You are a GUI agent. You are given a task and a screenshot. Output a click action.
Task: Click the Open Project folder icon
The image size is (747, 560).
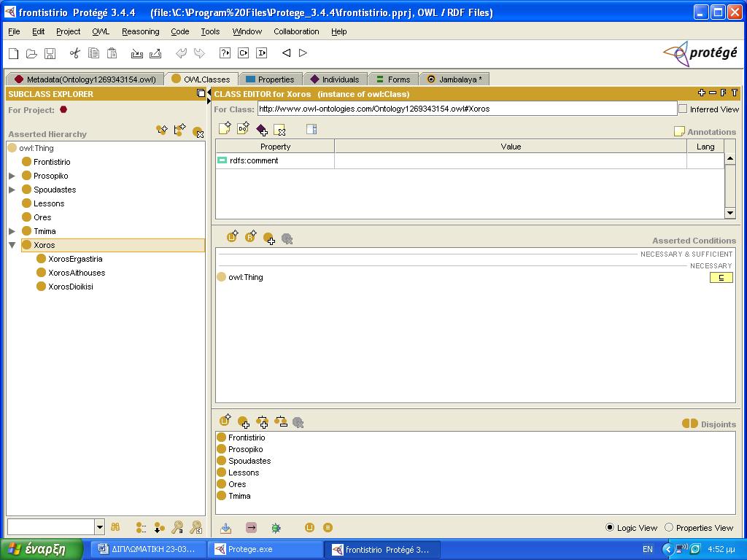point(31,53)
